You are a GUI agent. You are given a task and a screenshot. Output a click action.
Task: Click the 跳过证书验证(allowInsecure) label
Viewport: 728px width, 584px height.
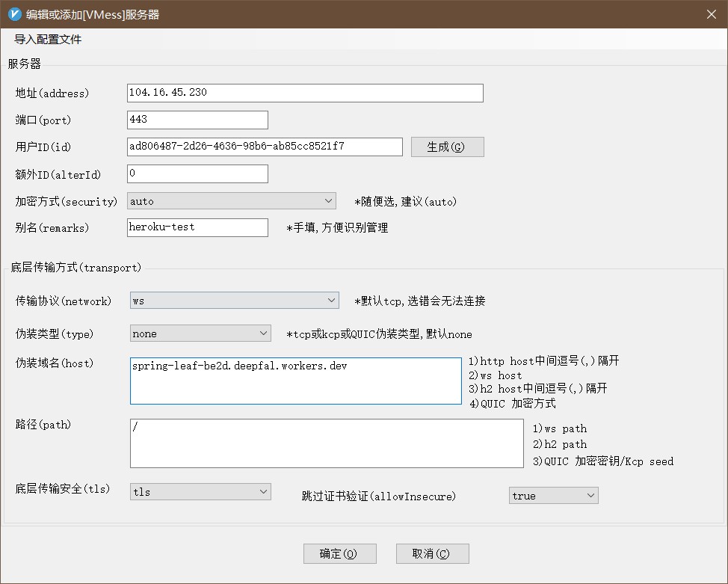379,497
